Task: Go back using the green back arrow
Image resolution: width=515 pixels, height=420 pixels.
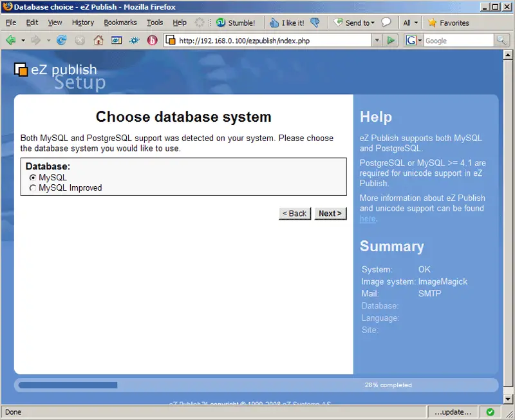Action: (x=11, y=41)
